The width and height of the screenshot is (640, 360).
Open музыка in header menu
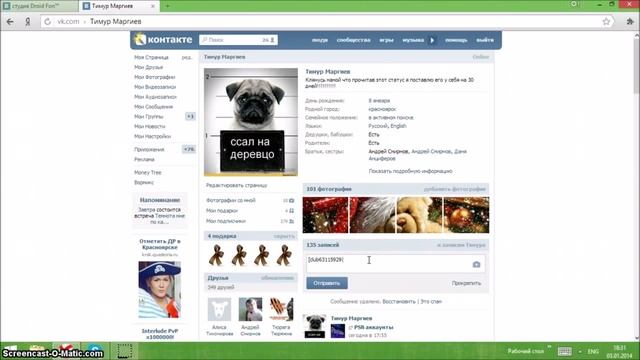click(x=413, y=40)
